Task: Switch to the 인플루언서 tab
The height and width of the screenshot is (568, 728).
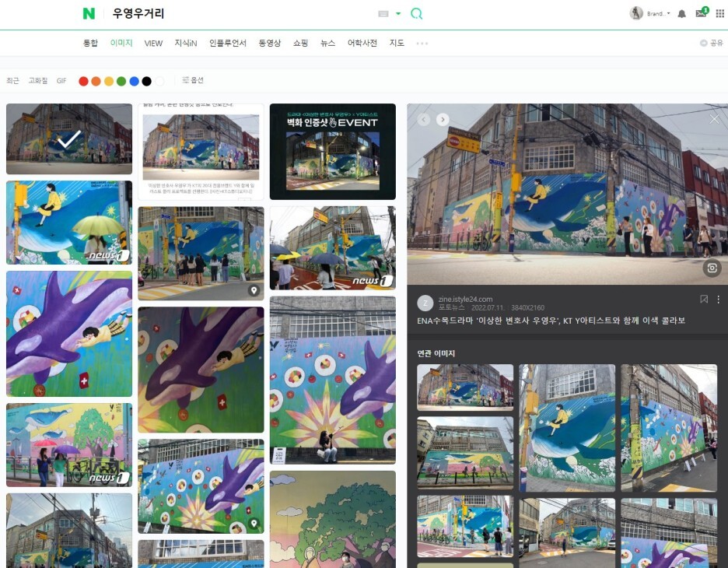Action: [x=227, y=44]
